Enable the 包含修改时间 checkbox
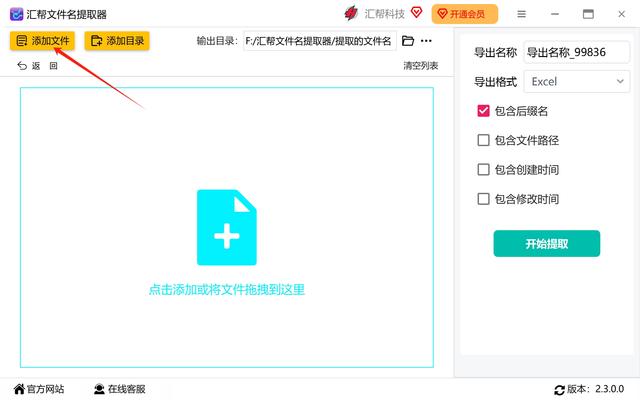The width and height of the screenshot is (640, 400). point(483,199)
